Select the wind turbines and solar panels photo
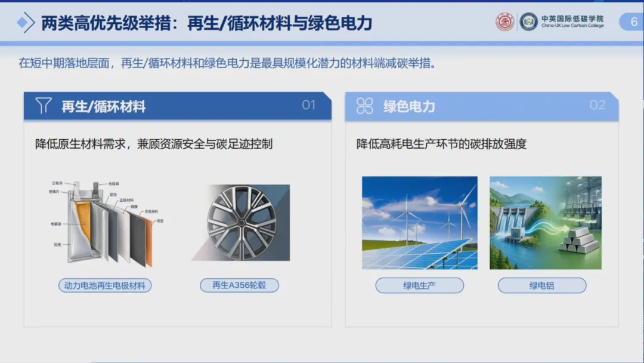 [x=419, y=223]
